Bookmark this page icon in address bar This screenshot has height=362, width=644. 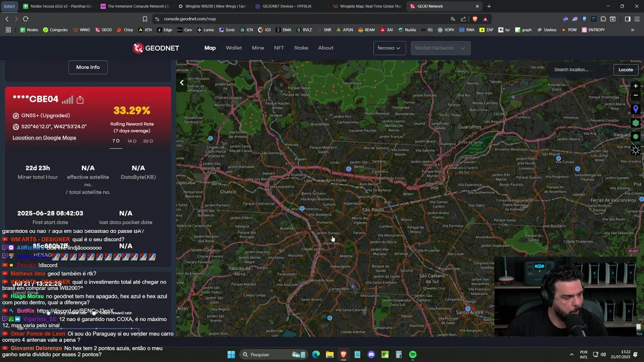(x=145, y=19)
